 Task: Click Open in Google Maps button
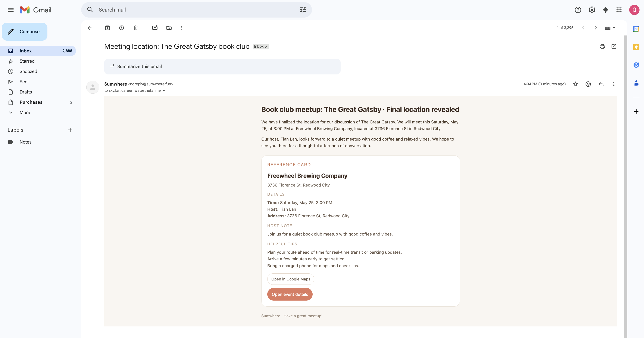tap(291, 279)
